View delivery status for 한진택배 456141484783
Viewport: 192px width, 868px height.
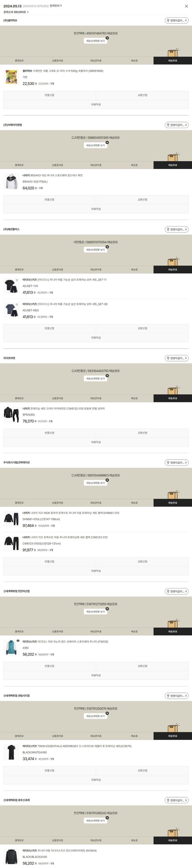(x=95, y=41)
